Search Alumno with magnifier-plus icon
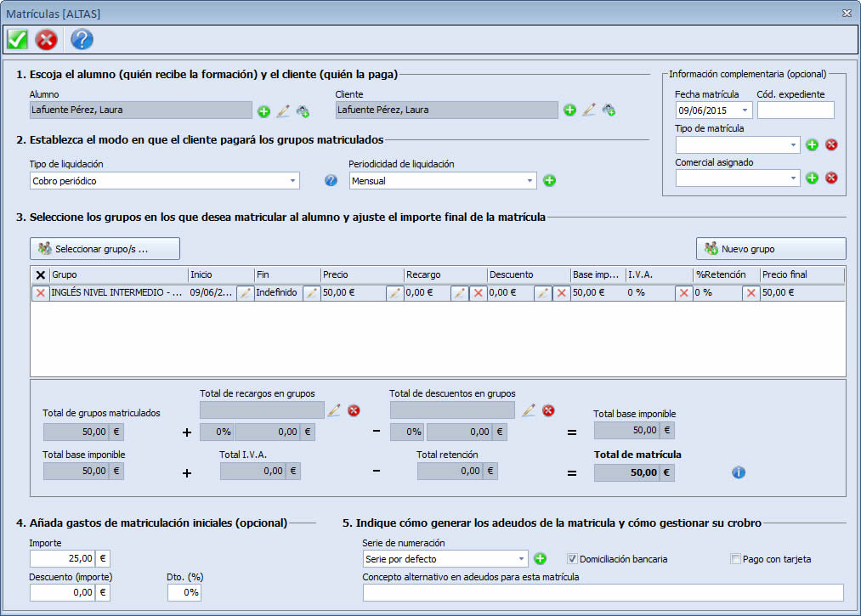Viewport: 861px width, 616px height. (303, 111)
